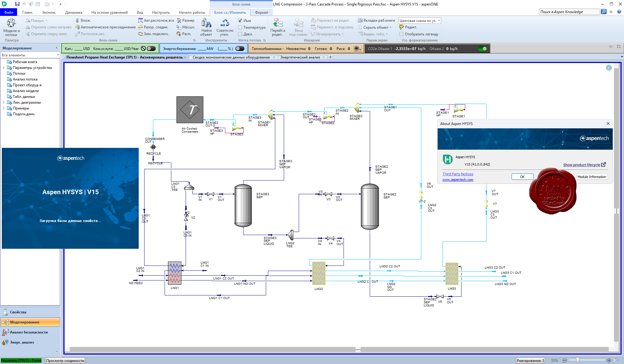
Task: Select the LNG3 heat exchanger
Action: tap(452, 274)
